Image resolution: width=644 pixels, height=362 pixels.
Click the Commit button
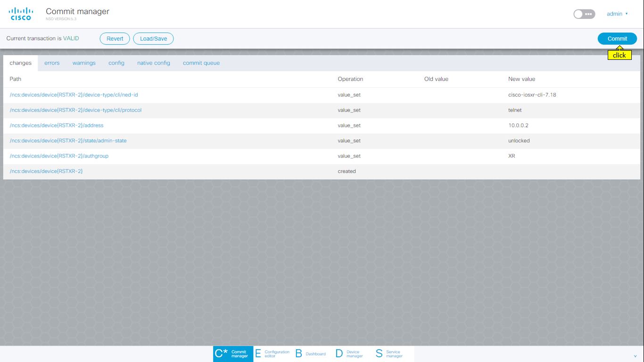click(617, 39)
